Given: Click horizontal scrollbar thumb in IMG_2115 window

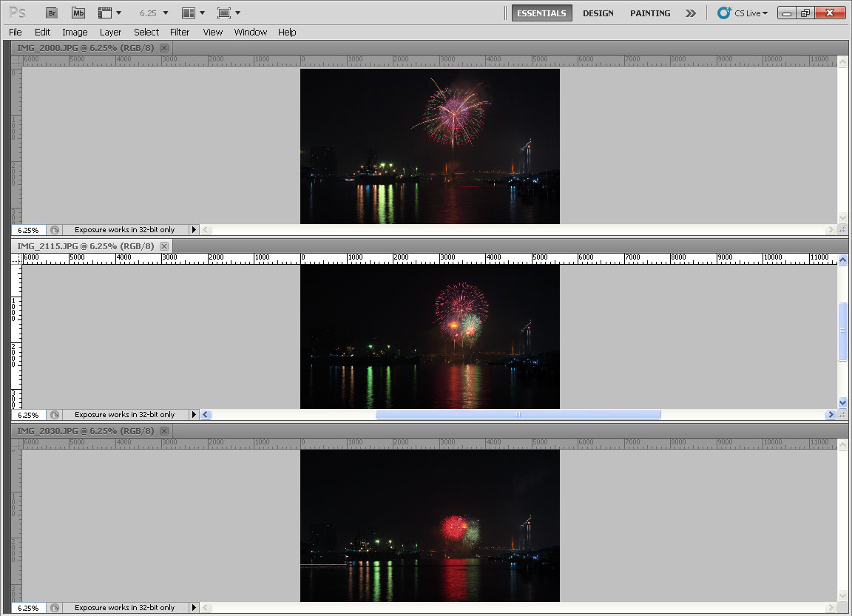Looking at the screenshot, I should pos(518,415).
